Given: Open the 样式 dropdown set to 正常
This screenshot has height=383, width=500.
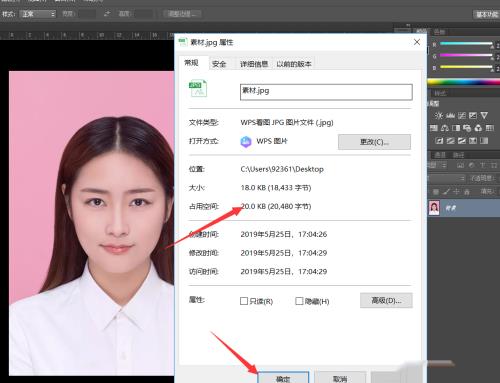Looking at the screenshot, I should tap(37, 14).
